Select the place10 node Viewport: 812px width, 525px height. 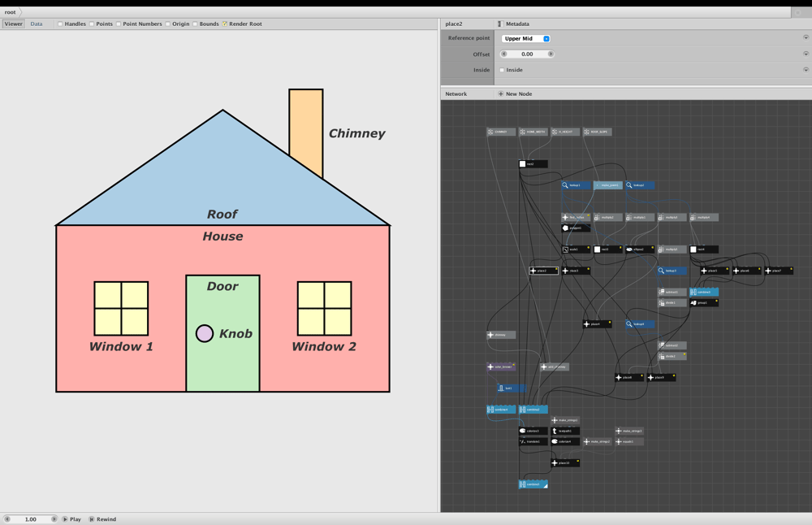click(565, 462)
